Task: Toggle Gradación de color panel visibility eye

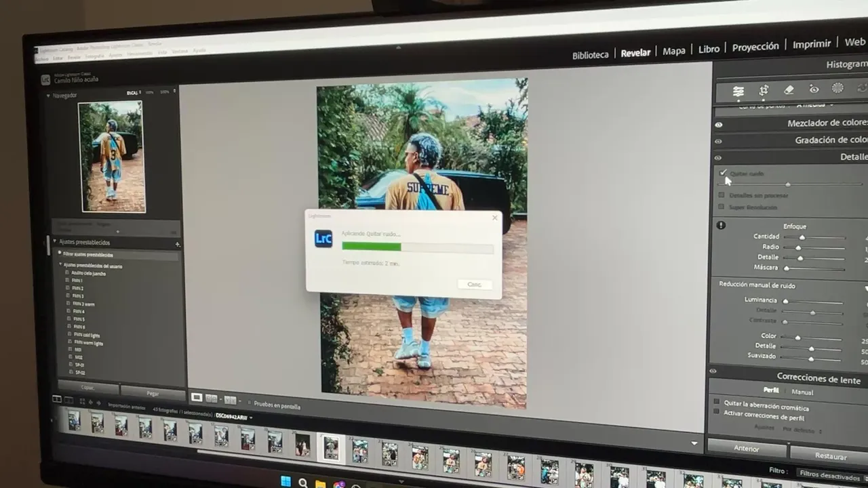Action: click(718, 142)
